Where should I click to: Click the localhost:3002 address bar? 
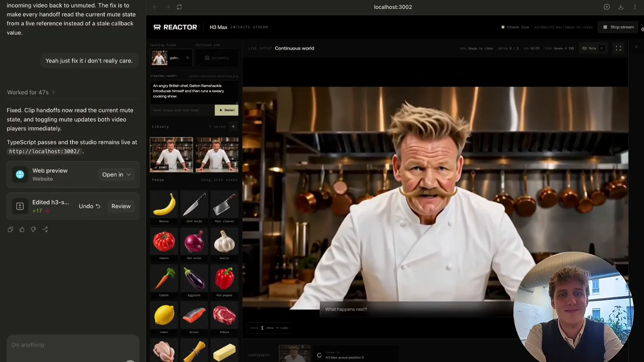pyautogui.click(x=393, y=7)
